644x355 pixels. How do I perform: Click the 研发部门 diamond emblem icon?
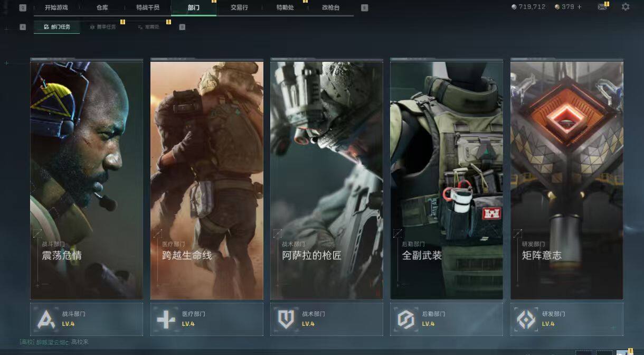pos(526,319)
